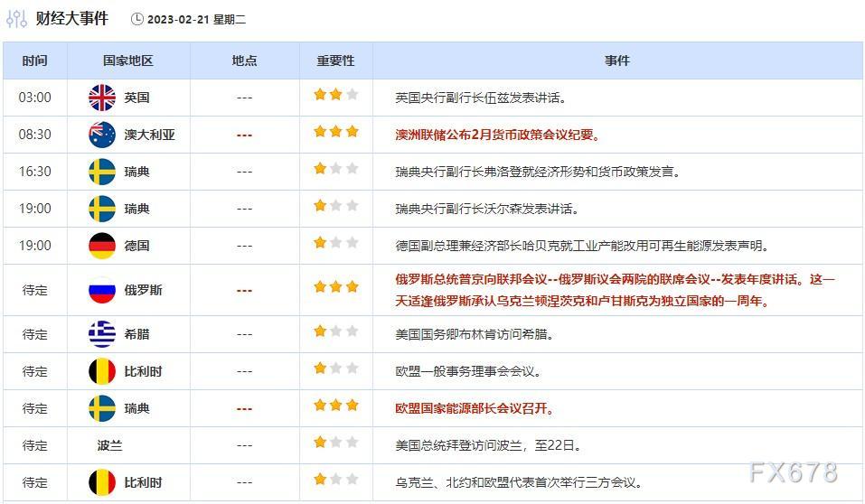Click the Sweden flag in the 16:30 row
The height and width of the screenshot is (504, 865).
coord(102,172)
